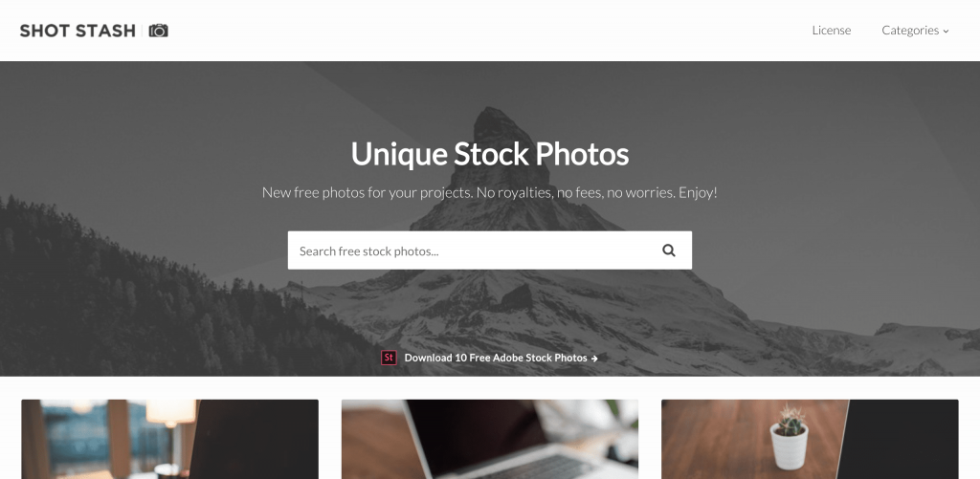Open the cactus on desk photo thumbnail

[x=810, y=439]
